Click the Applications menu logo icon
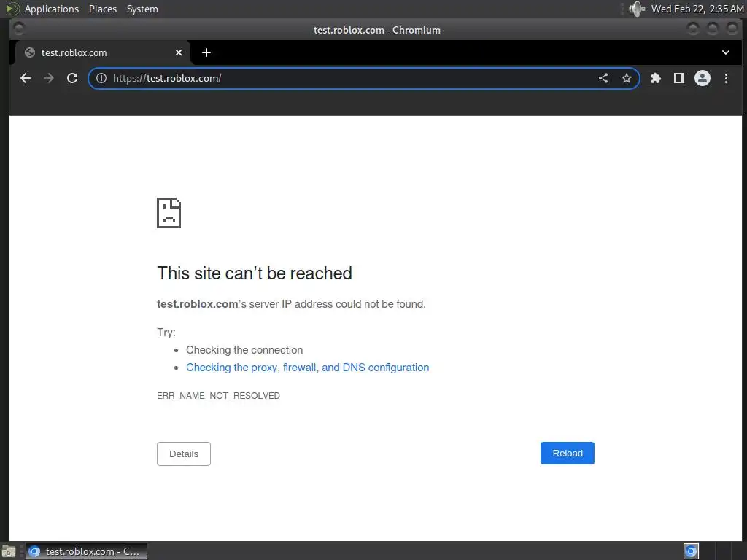The image size is (747, 560). click(x=12, y=9)
